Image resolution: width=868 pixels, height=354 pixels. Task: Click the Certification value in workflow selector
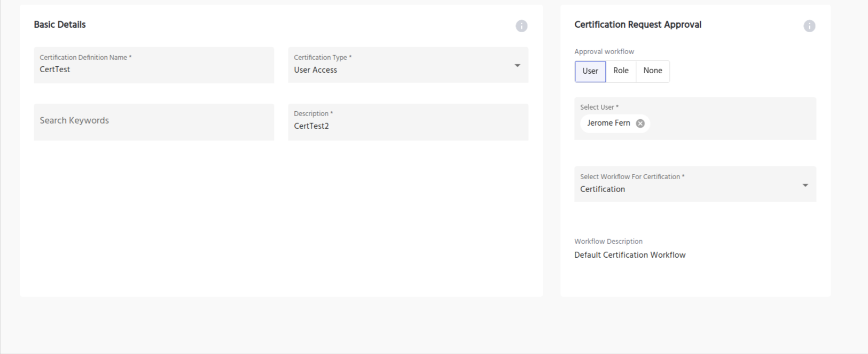(x=603, y=189)
